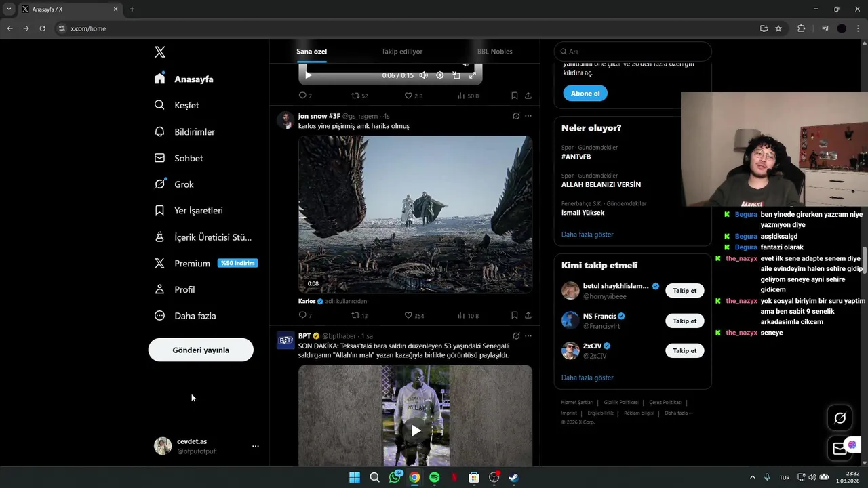Open Anasayfa home from sidebar

tap(184, 79)
